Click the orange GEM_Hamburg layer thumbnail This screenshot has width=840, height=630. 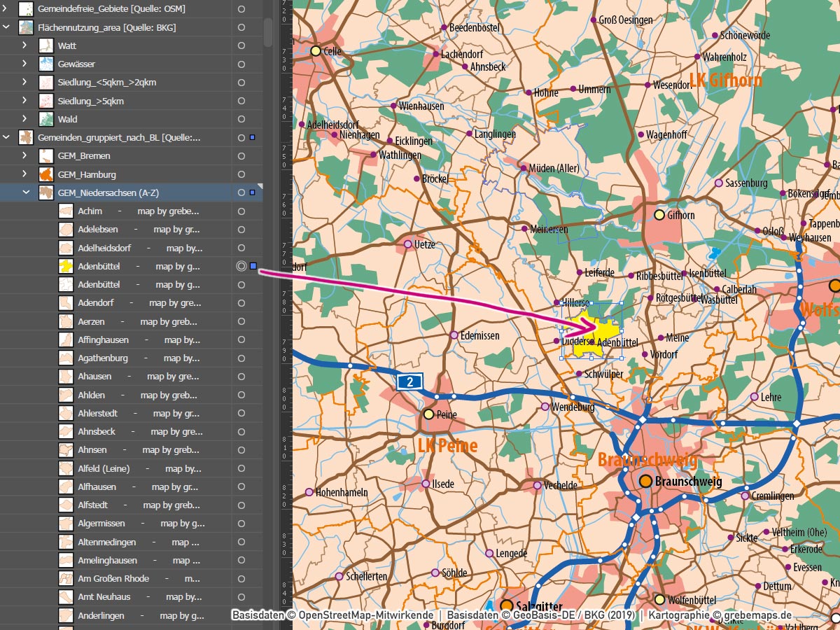point(46,174)
